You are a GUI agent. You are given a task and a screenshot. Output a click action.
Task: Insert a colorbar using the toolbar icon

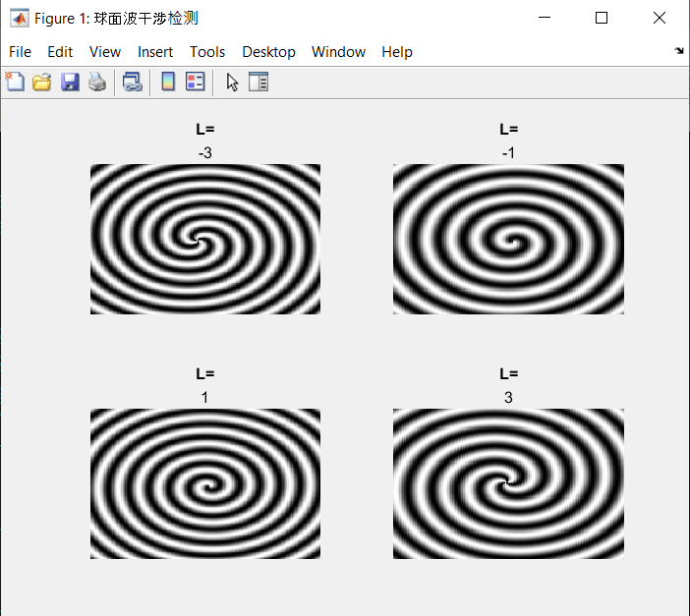[x=168, y=82]
